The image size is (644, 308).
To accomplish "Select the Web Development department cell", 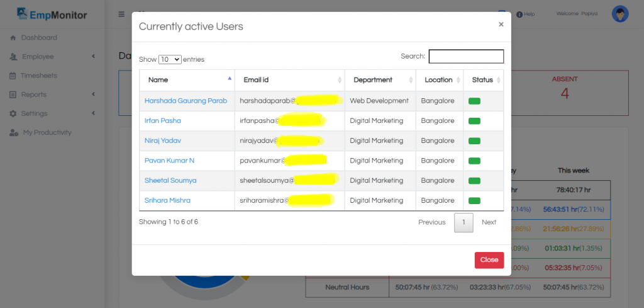I will tap(380, 101).
